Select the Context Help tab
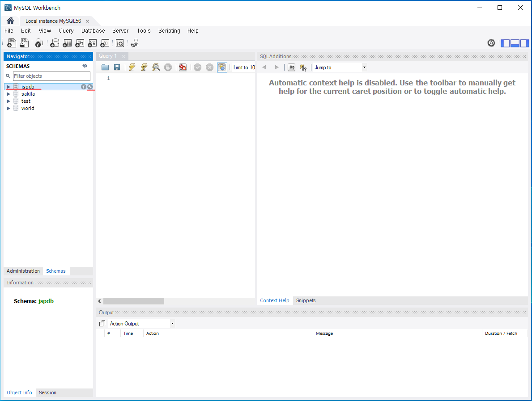Image resolution: width=532 pixels, height=401 pixels. 274,300
